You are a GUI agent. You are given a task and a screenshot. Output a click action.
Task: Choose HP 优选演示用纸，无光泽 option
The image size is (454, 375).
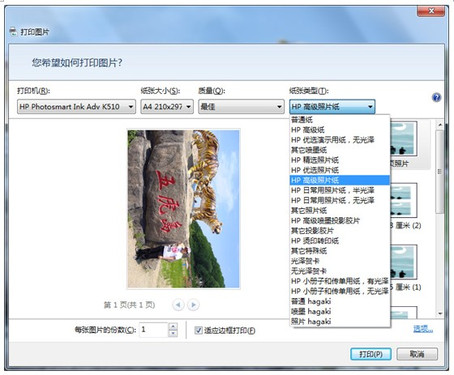click(340, 140)
